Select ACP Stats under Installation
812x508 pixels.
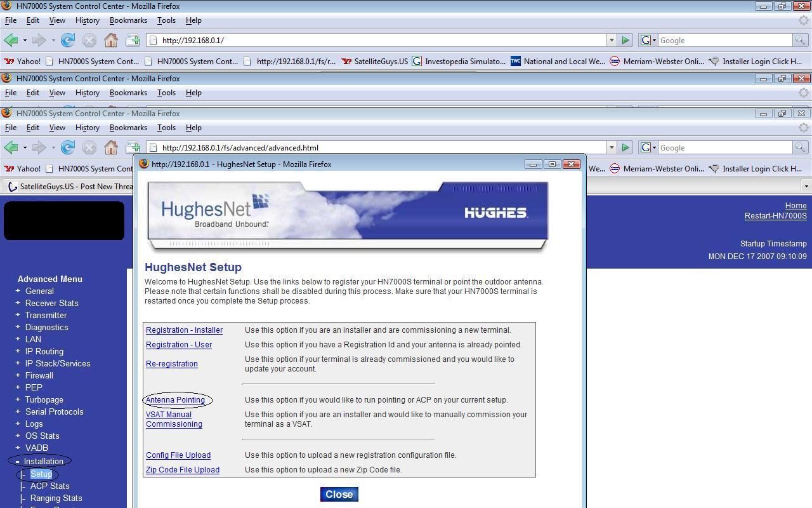tap(50, 486)
